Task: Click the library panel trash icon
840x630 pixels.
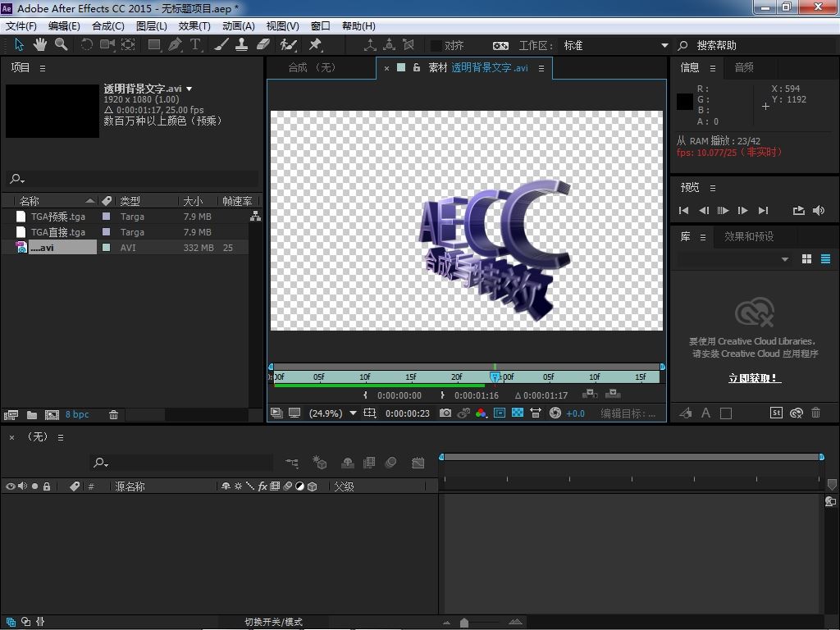Action: point(816,413)
